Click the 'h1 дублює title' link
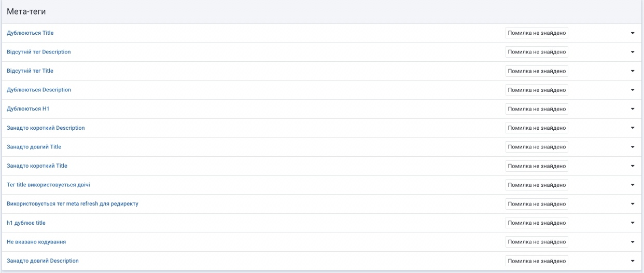 pyautogui.click(x=26, y=223)
